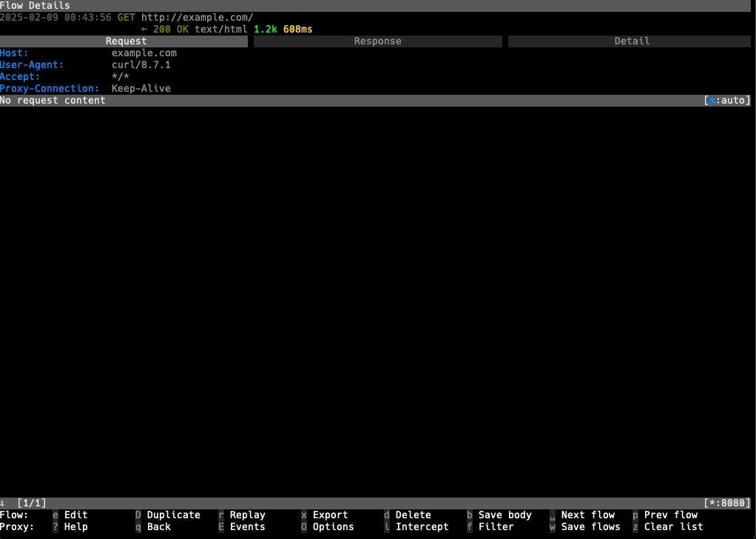The image size is (756, 539).
Task: Select the example.com host value
Action: coord(144,53)
